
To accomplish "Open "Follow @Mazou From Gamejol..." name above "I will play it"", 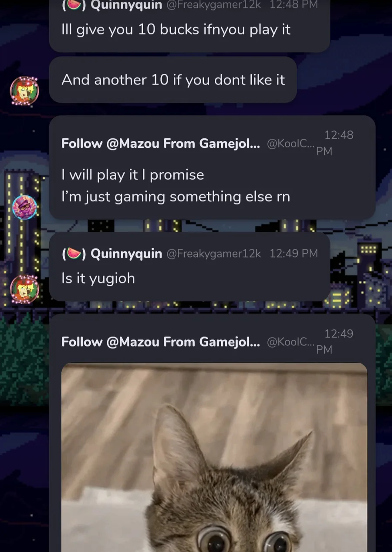I will 160,143.
